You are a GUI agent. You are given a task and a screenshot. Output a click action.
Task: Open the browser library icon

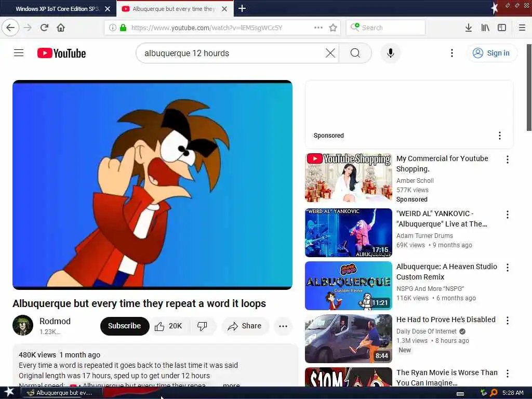485,28
